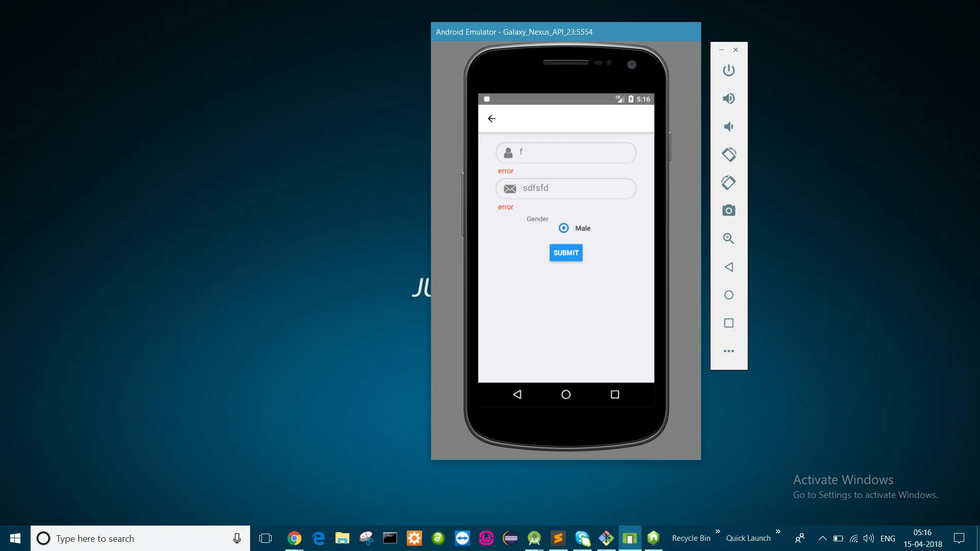Viewport: 980px width, 551px height.
Task: Click the sidebar home circle icon
Action: tap(728, 295)
